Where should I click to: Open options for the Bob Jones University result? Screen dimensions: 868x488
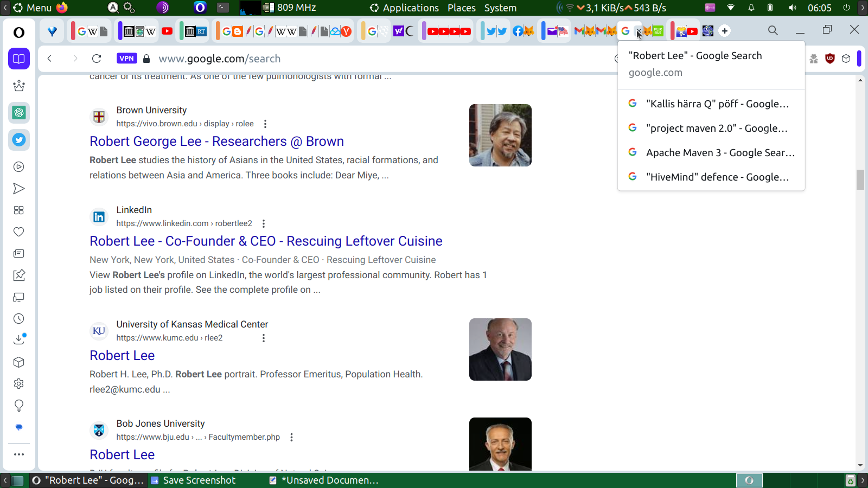pos(291,437)
